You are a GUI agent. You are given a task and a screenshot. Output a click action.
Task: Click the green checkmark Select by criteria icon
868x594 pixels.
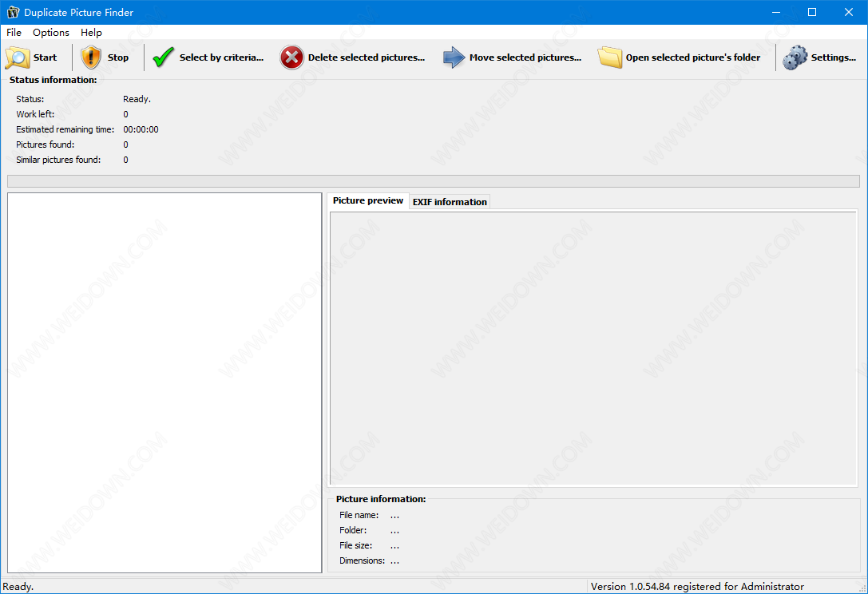(x=163, y=57)
